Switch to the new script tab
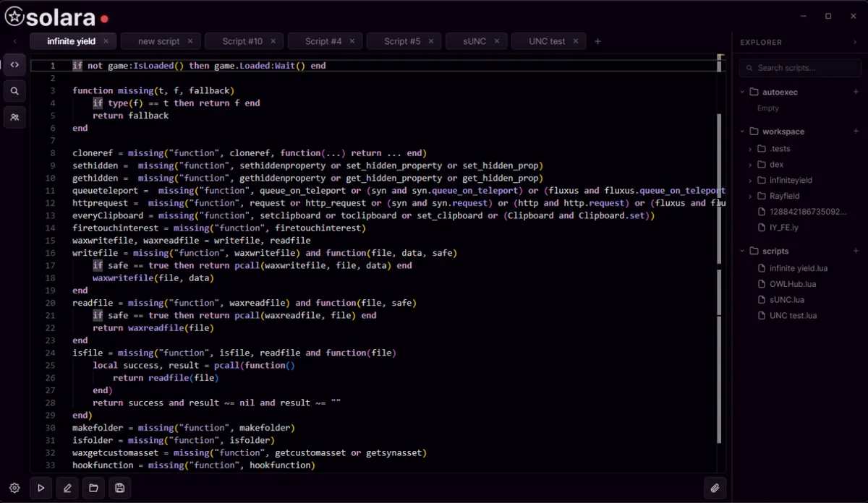This screenshot has width=868, height=503. coord(159,41)
